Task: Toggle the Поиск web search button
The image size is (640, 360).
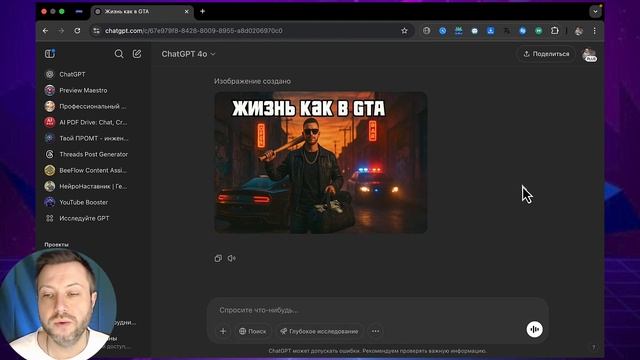Action: 252,331
